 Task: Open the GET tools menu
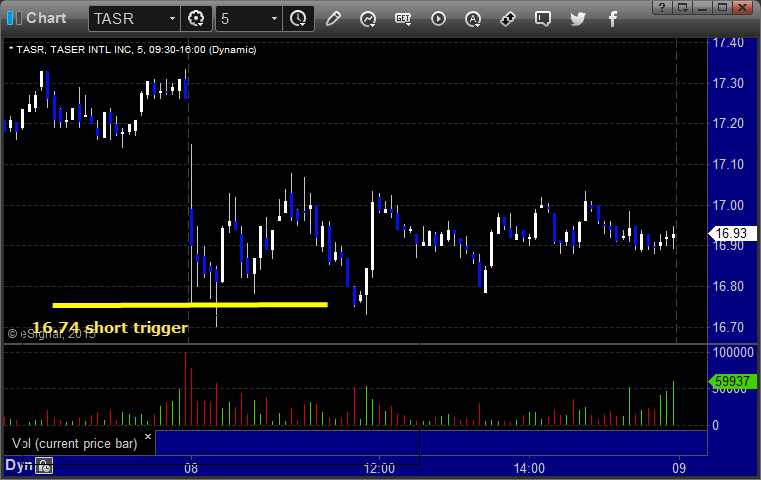(x=403, y=19)
